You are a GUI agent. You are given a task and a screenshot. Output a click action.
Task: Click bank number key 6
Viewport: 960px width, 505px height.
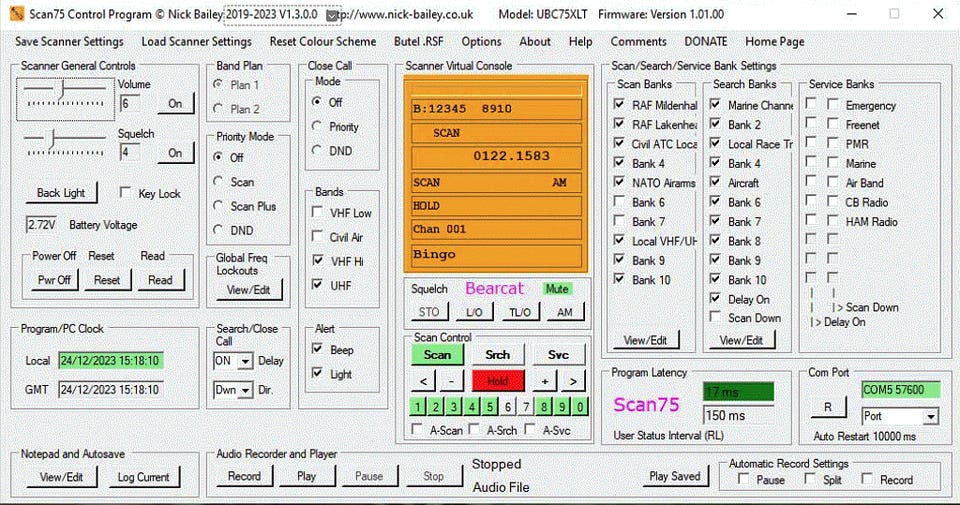tap(508, 406)
